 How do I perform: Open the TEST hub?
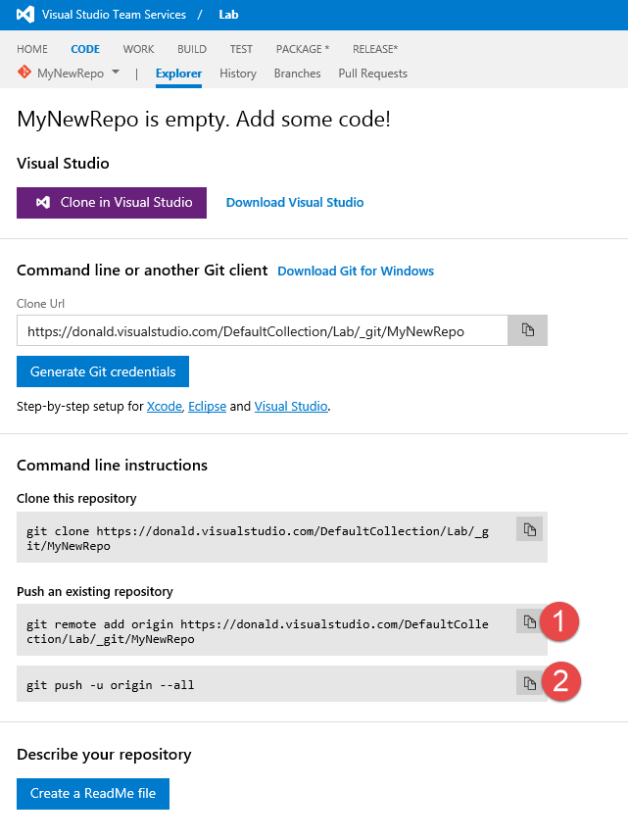pyautogui.click(x=241, y=49)
